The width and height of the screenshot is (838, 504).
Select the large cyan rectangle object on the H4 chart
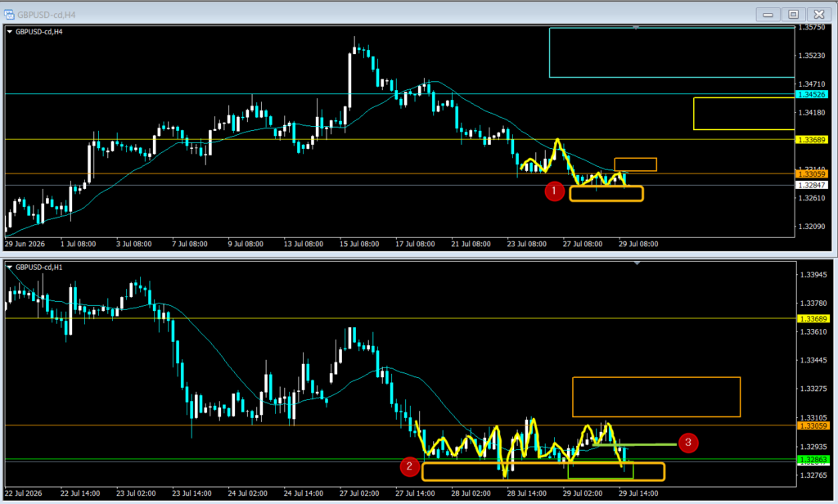coord(672,52)
